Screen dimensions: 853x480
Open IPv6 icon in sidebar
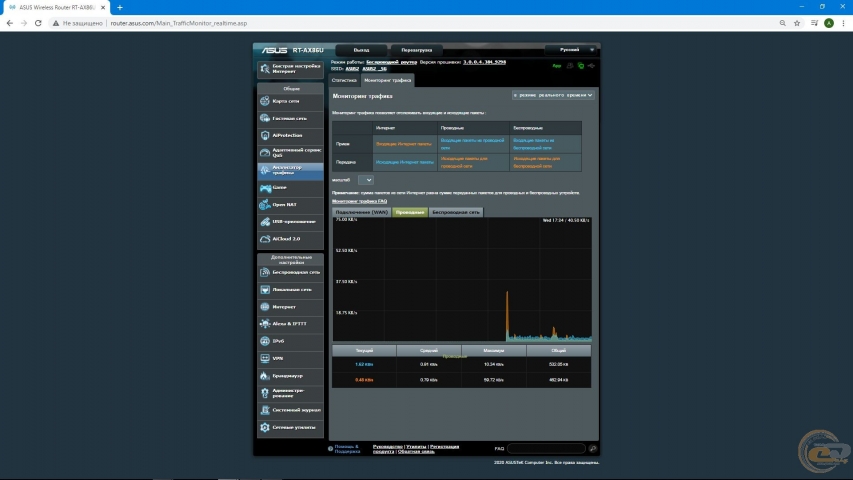point(265,341)
